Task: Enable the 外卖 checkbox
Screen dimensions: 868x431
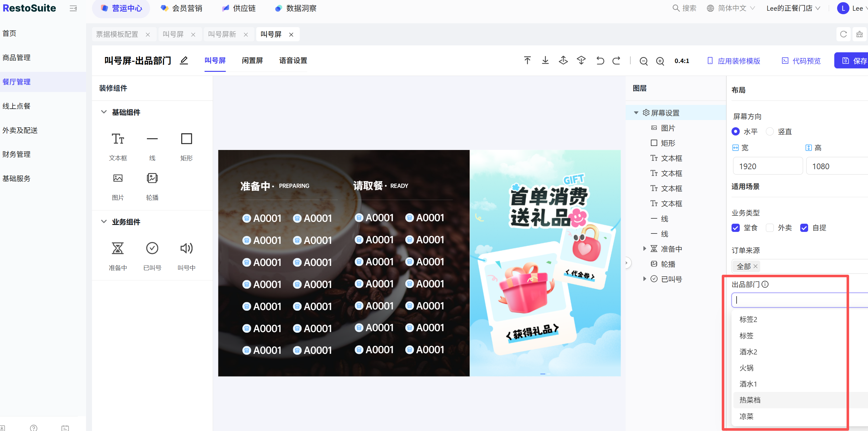Action: (770, 227)
